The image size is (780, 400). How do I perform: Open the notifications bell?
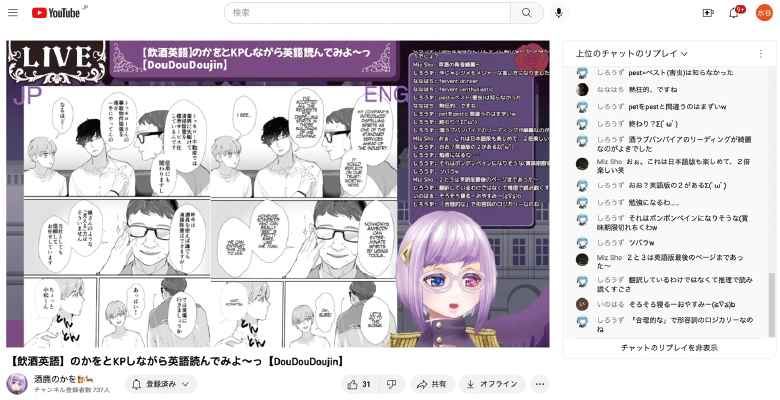(x=735, y=13)
